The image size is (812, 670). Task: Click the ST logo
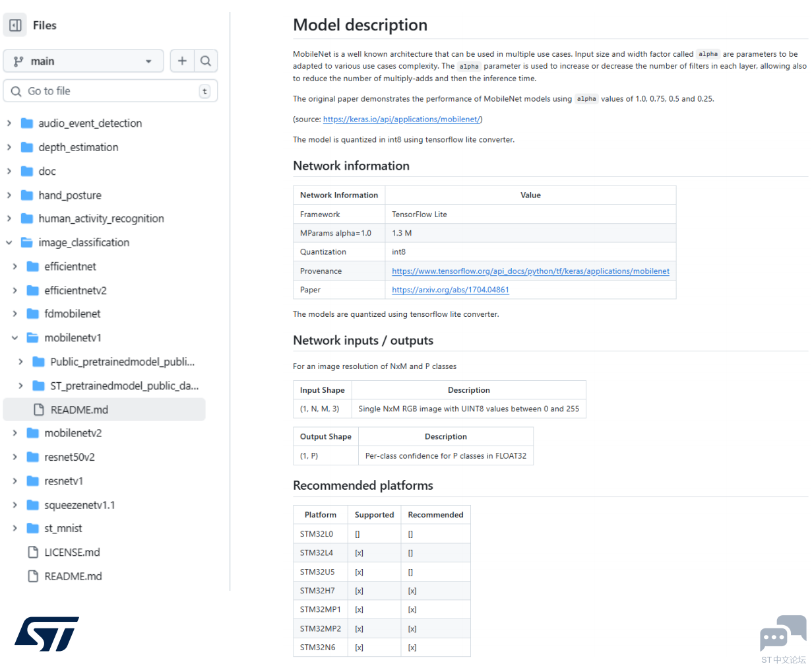click(x=47, y=634)
